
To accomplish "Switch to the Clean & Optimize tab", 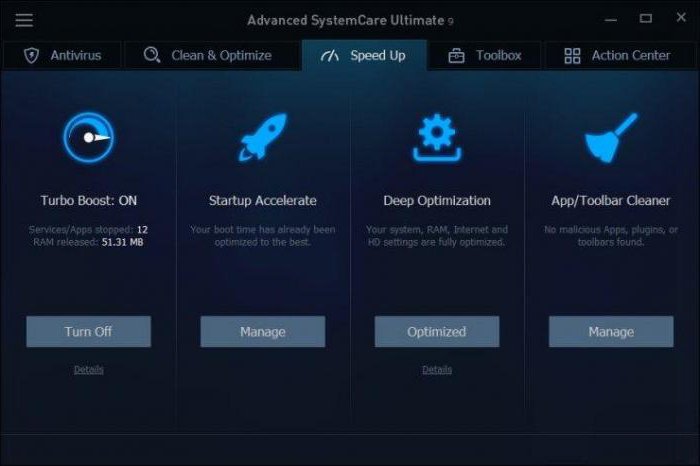I will coord(208,55).
